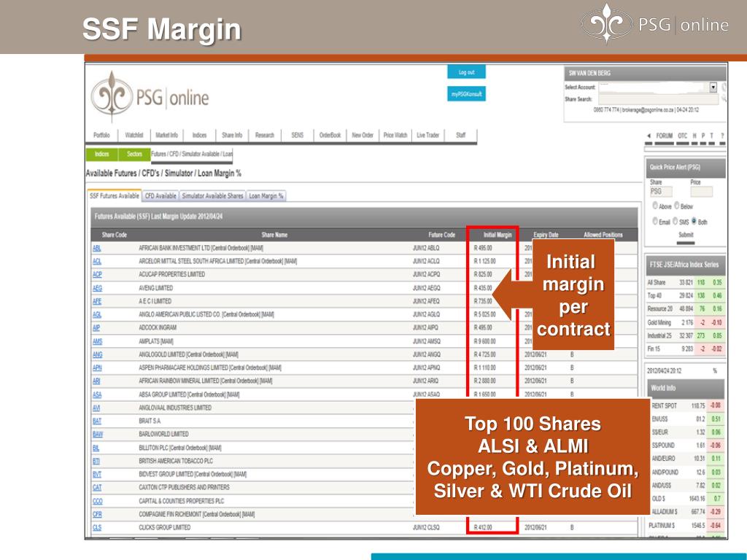Open the Indices menu item
This screenshot has width=747, height=560.
[199, 135]
